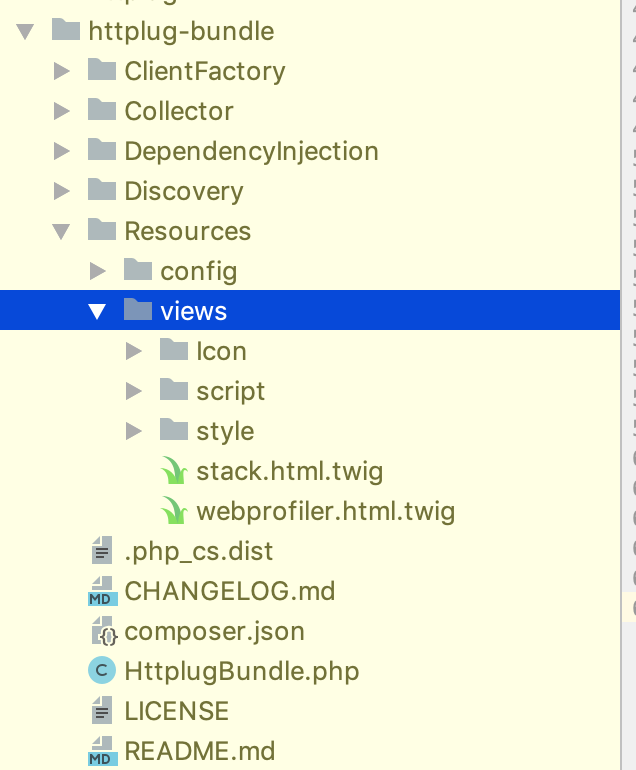636x770 pixels.
Task: Select the Discovery folder name
Action: 184,191
